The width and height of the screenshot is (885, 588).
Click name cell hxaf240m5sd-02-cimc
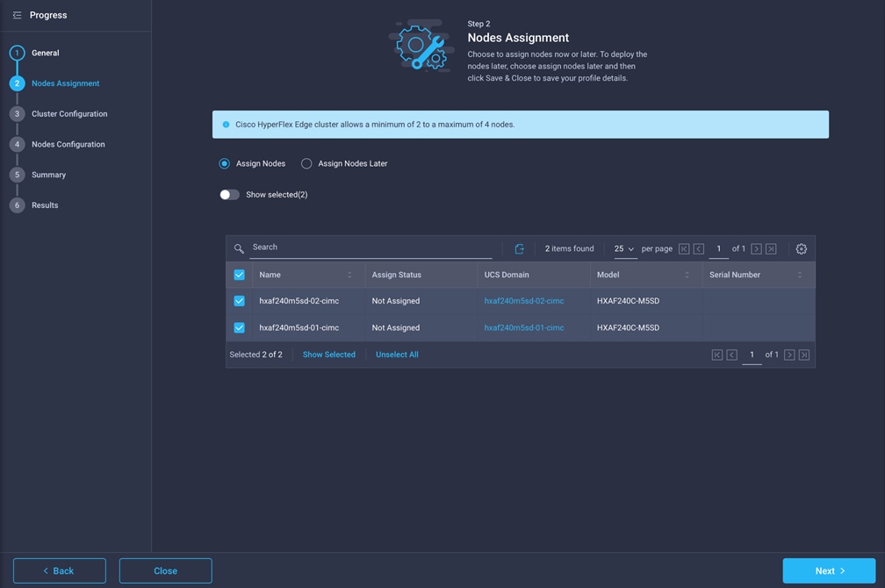299,301
